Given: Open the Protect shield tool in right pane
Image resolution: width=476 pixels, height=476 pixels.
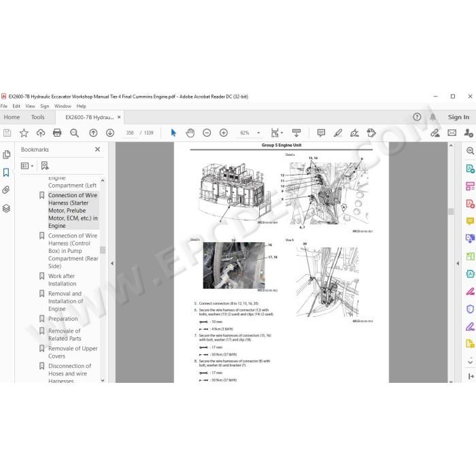Looking at the screenshot, I should tap(470, 309).
